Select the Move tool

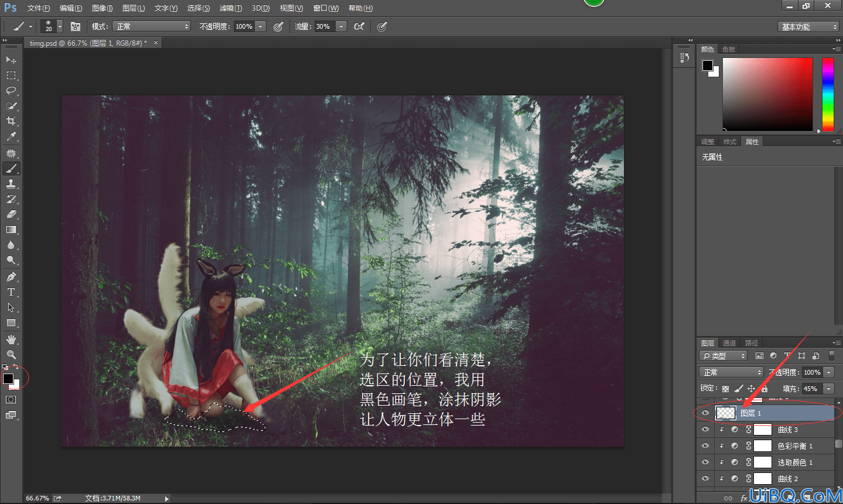pyautogui.click(x=11, y=60)
